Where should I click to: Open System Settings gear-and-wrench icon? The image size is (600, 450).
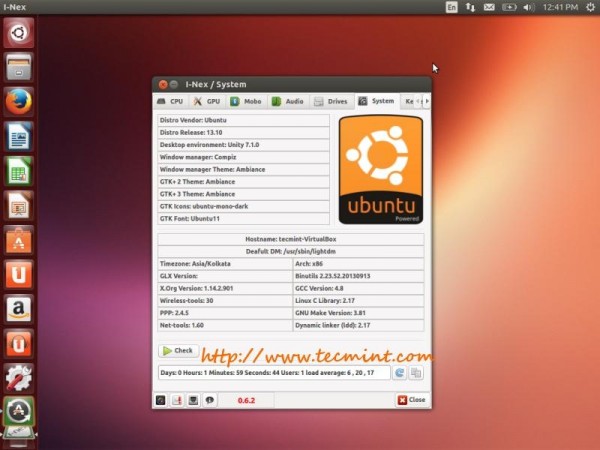point(18,378)
